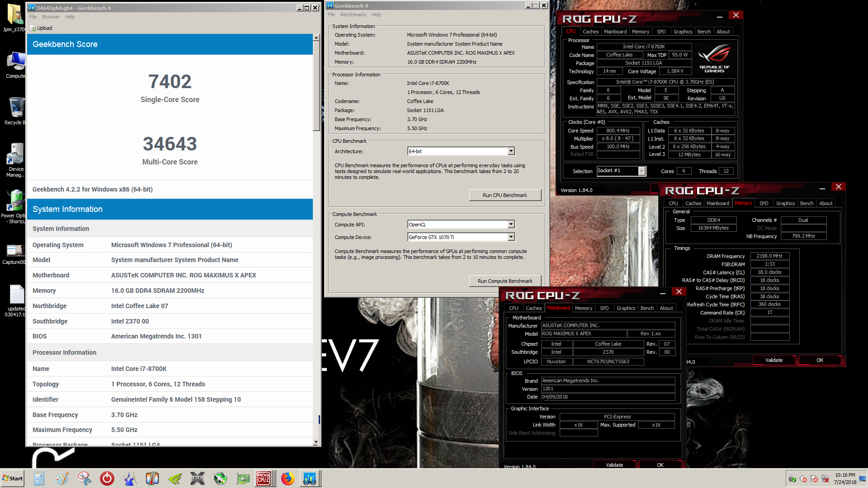Switch to Caches tab in the top CPU-Z window
This screenshot has height=488, width=868.
tap(590, 32)
